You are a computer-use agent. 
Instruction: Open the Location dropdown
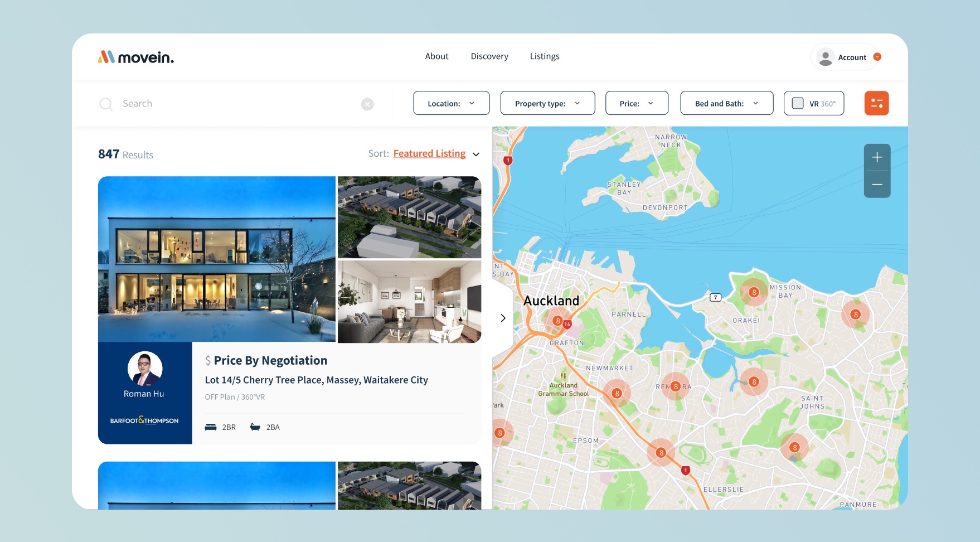(x=452, y=103)
